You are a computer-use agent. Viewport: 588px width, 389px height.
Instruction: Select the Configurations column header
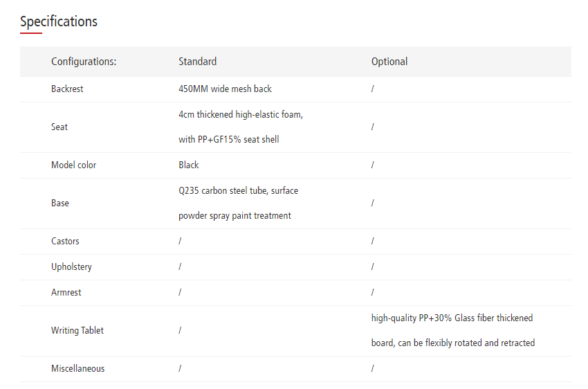click(x=84, y=62)
